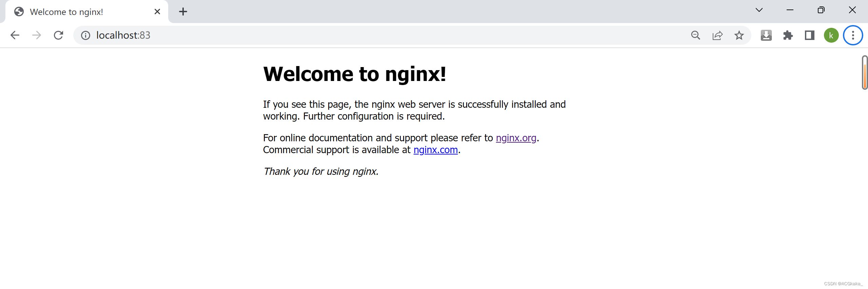Share this page icon
The image size is (868, 289).
point(717,35)
